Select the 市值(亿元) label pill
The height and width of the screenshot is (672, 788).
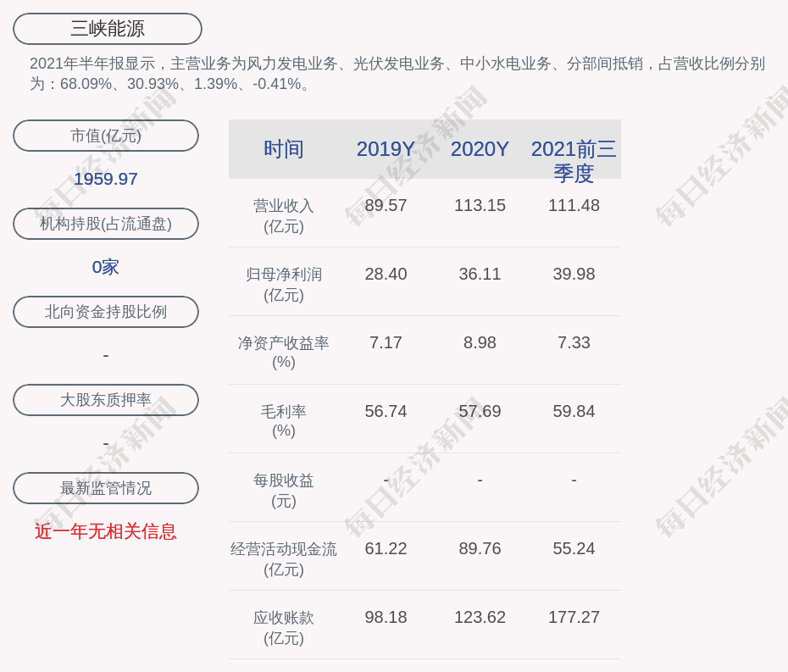click(106, 136)
